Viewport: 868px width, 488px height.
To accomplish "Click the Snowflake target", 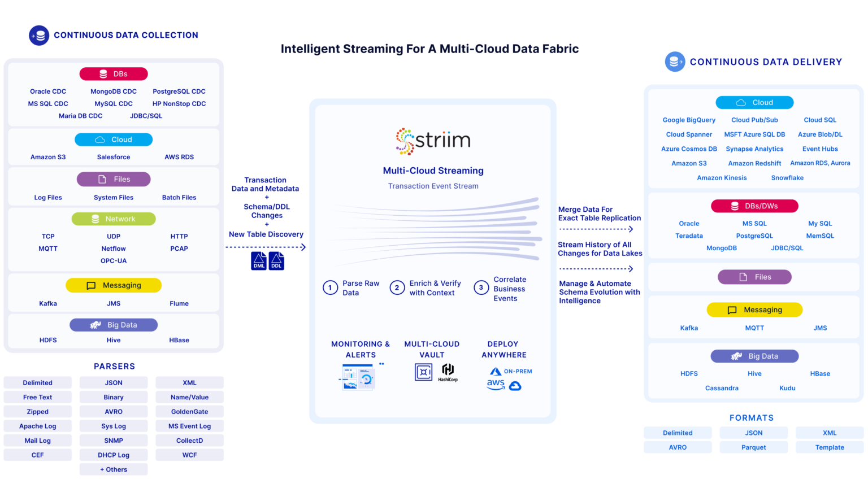I will pyautogui.click(x=787, y=178).
